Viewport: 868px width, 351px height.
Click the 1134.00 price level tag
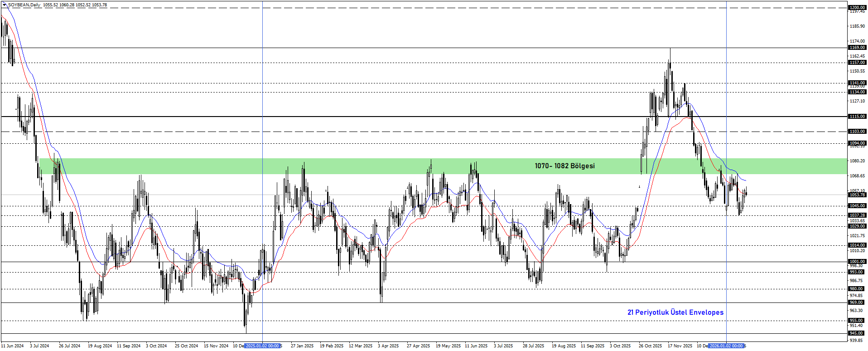(x=857, y=92)
